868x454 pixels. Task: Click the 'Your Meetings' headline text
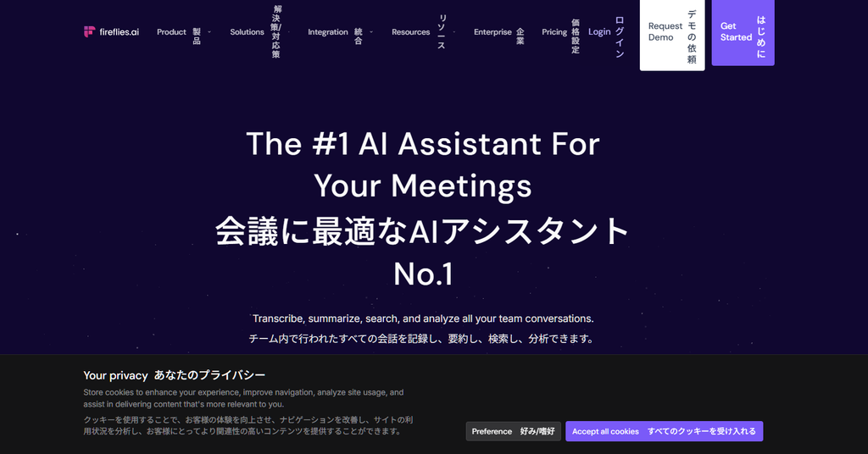click(423, 185)
